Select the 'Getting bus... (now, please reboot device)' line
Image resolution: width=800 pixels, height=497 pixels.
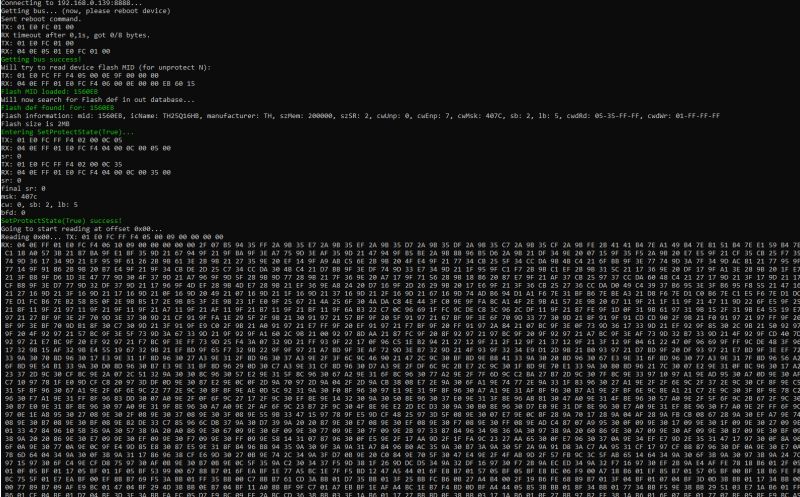(86, 11)
